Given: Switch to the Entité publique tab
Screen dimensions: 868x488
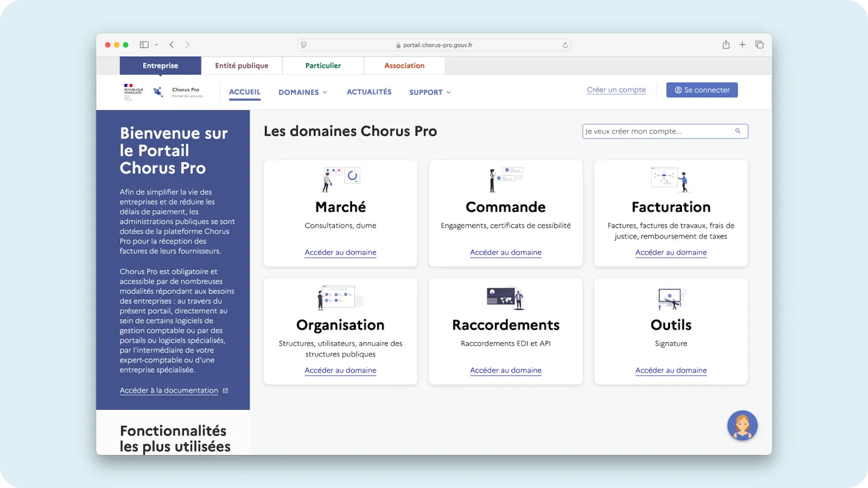Looking at the screenshot, I should point(242,66).
